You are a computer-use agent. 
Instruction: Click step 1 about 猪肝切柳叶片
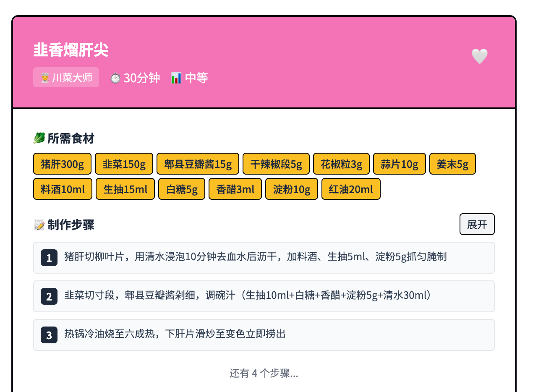(x=264, y=258)
